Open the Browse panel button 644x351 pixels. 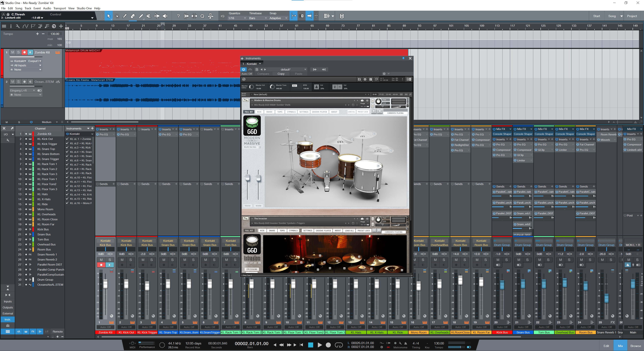[635, 346]
